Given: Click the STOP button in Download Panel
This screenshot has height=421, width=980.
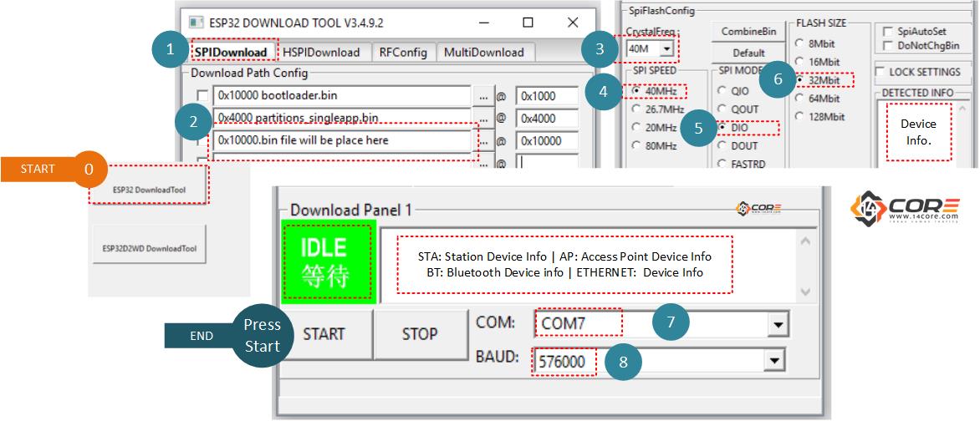Looking at the screenshot, I should tap(420, 334).
